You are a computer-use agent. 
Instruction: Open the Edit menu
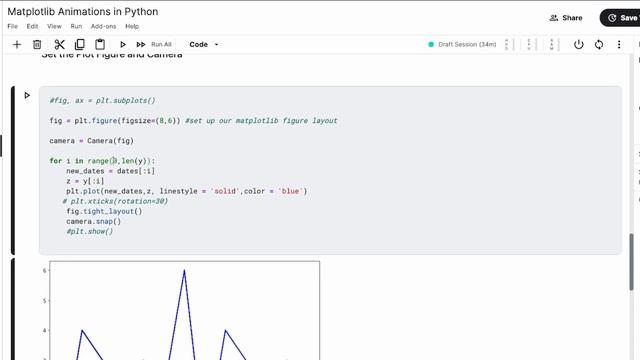click(32, 26)
